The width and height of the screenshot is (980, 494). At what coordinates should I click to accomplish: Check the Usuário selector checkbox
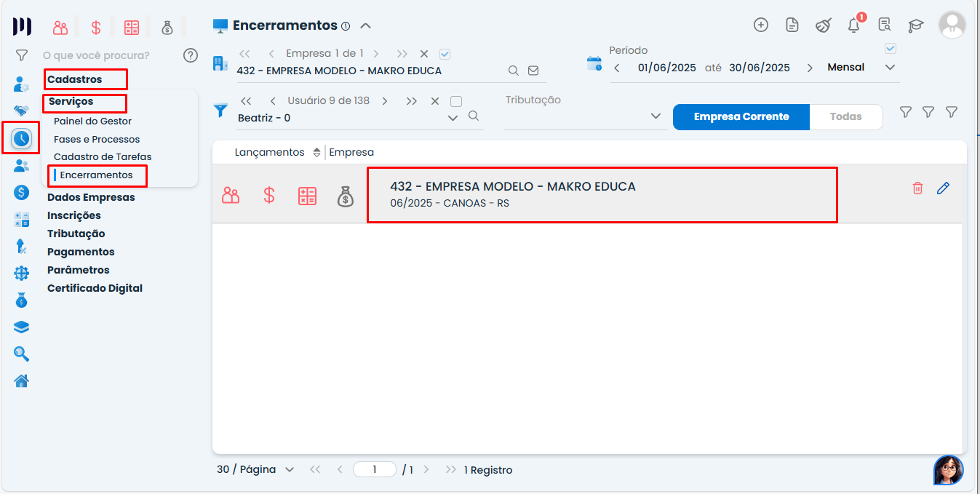point(456,101)
